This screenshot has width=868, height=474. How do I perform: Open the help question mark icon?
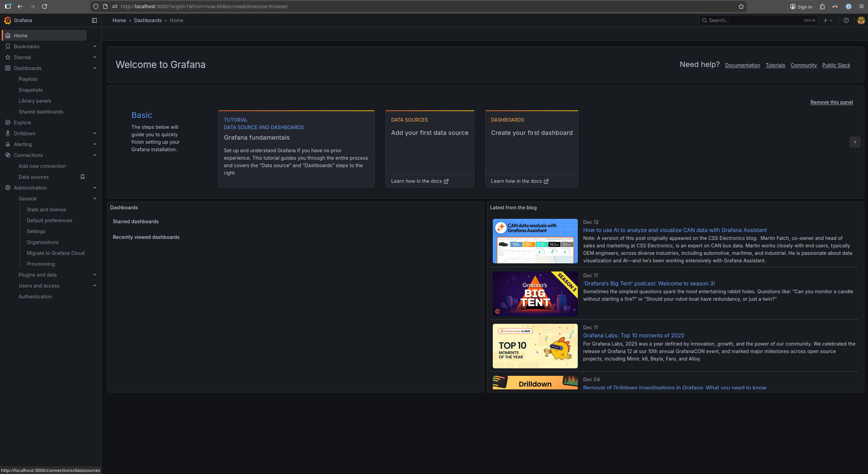point(846,20)
